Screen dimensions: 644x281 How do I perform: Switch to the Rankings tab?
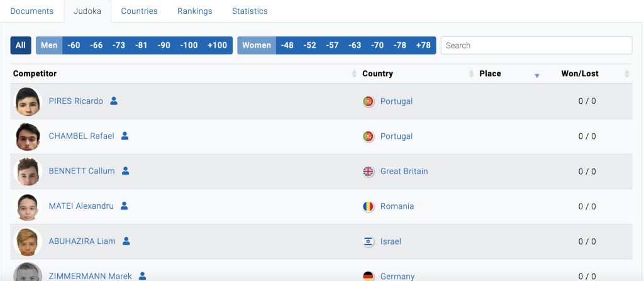point(194,11)
